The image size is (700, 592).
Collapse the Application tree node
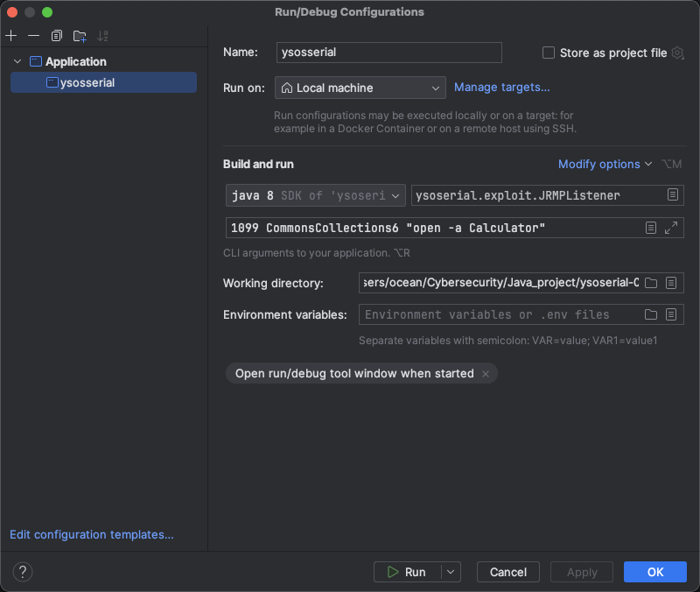point(17,61)
